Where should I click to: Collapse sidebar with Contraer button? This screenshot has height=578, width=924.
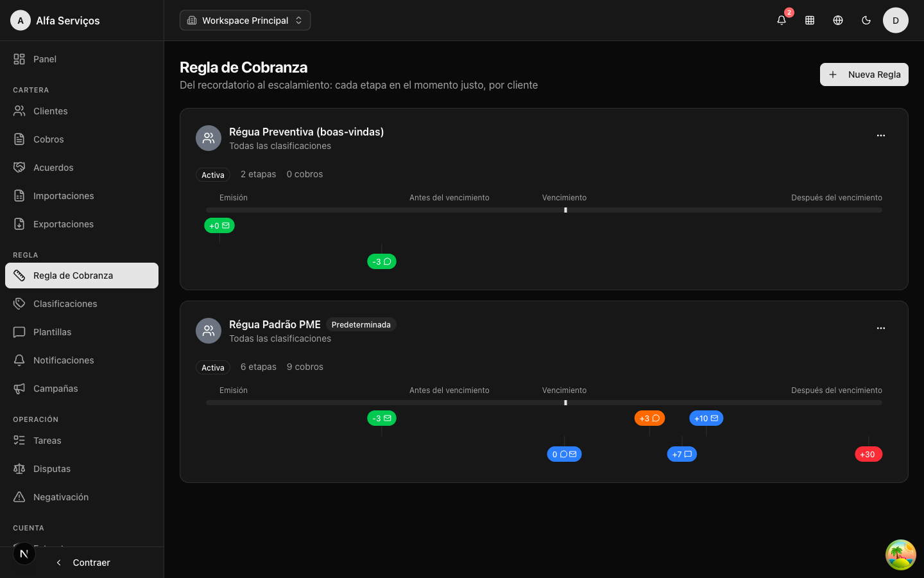(82, 563)
